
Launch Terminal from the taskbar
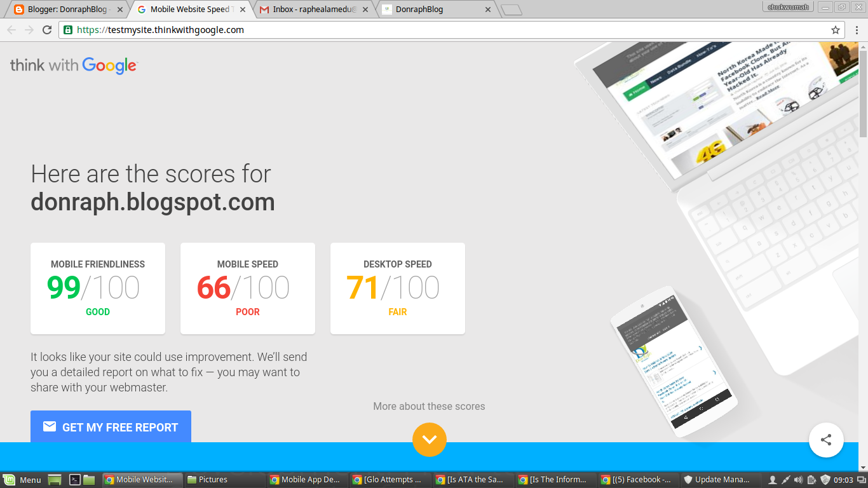pyautogui.click(x=74, y=480)
